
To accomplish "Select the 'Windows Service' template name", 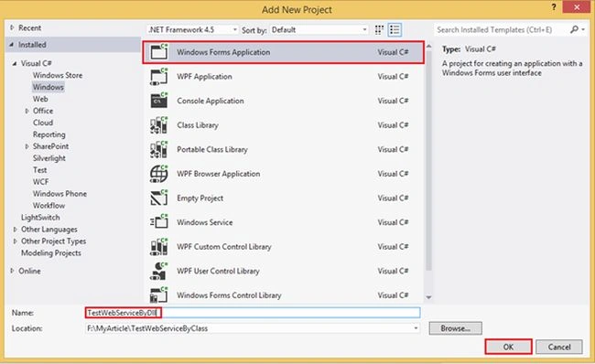I will coord(205,222).
